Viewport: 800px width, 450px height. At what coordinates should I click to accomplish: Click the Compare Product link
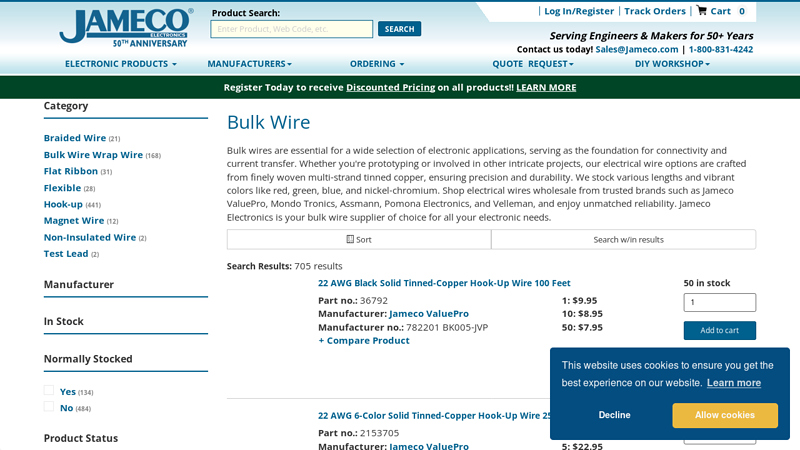click(364, 340)
